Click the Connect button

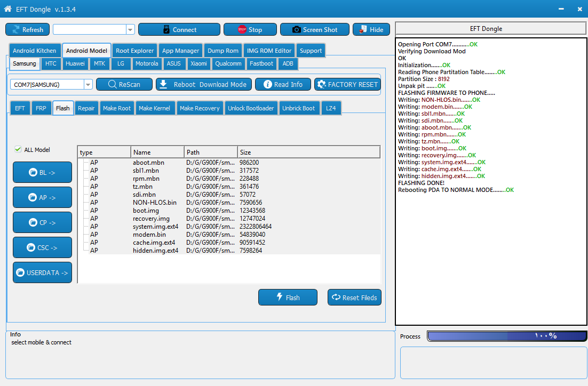click(x=179, y=30)
